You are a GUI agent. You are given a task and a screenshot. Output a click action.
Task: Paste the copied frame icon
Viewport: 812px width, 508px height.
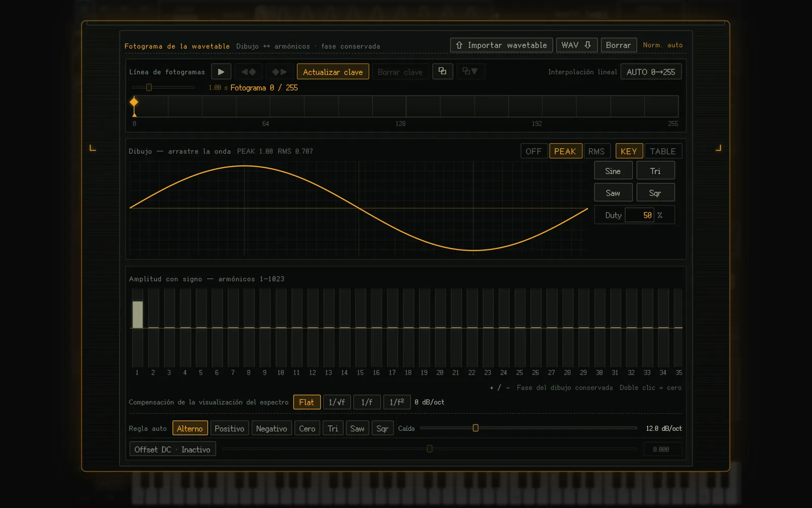pos(470,72)
